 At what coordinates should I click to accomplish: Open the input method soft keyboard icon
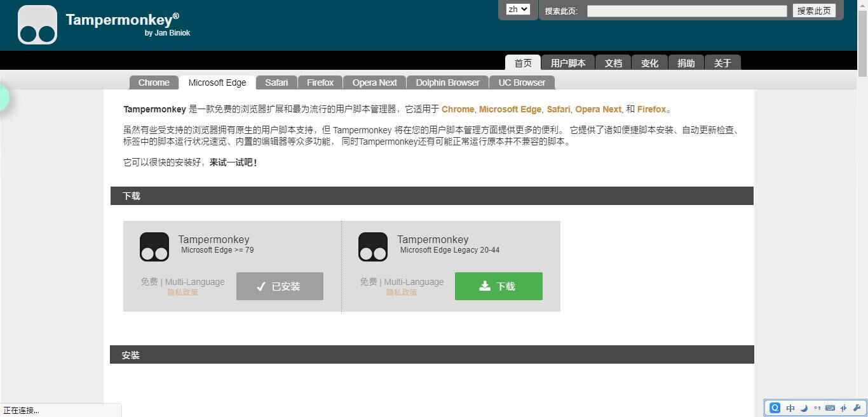[830, 408]
